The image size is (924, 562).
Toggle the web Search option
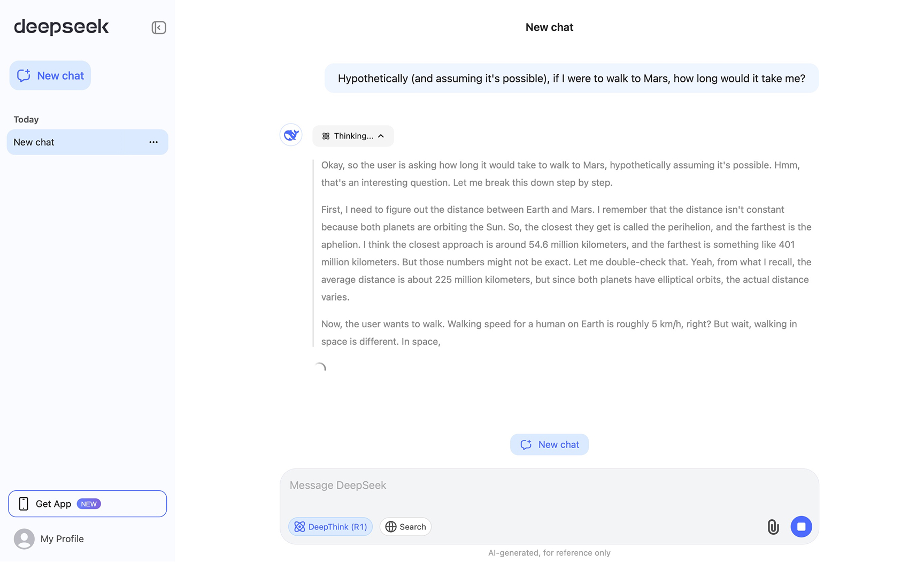pyautogui.click(x=405, y=527)
